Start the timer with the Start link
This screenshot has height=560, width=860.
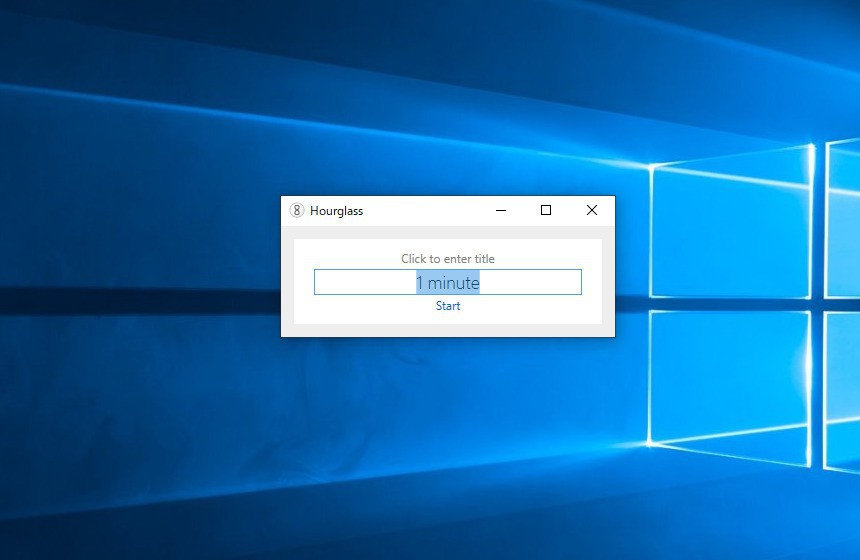(x=448, y=306)
